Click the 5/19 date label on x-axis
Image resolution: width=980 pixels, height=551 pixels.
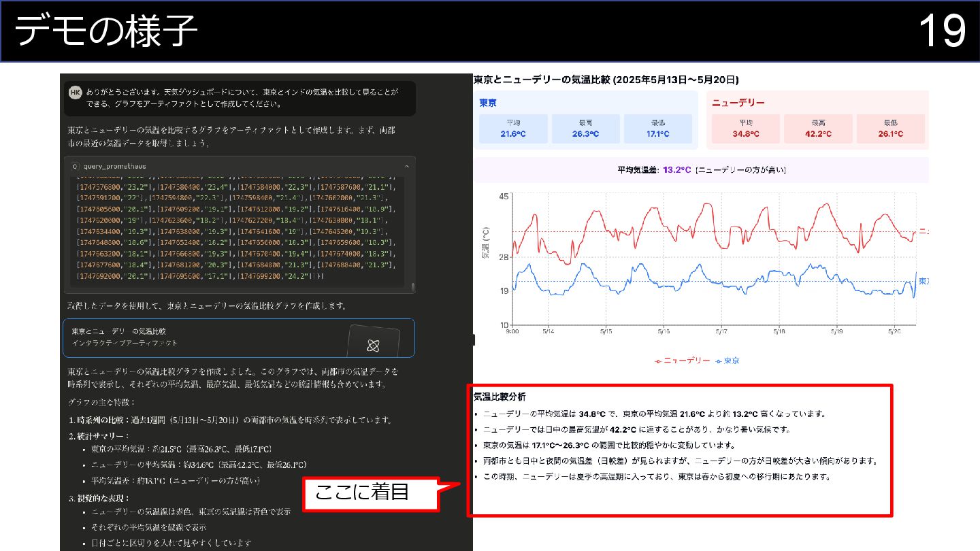point(837,331)
